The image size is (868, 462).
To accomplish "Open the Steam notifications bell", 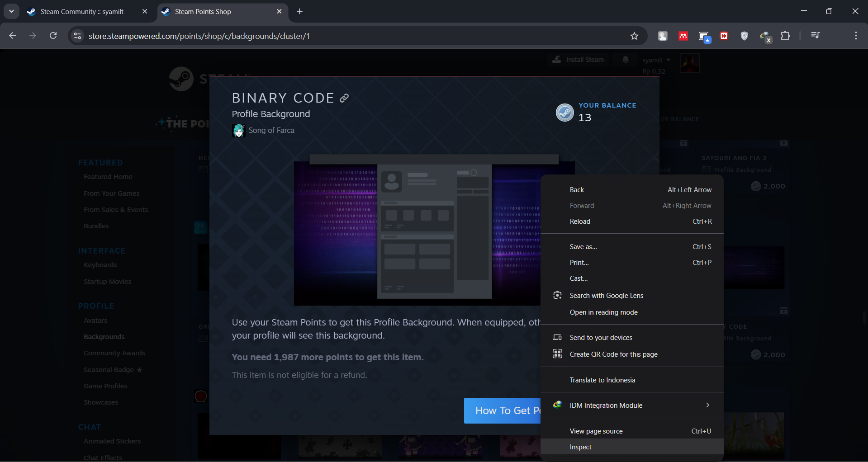I will (626, 60).
